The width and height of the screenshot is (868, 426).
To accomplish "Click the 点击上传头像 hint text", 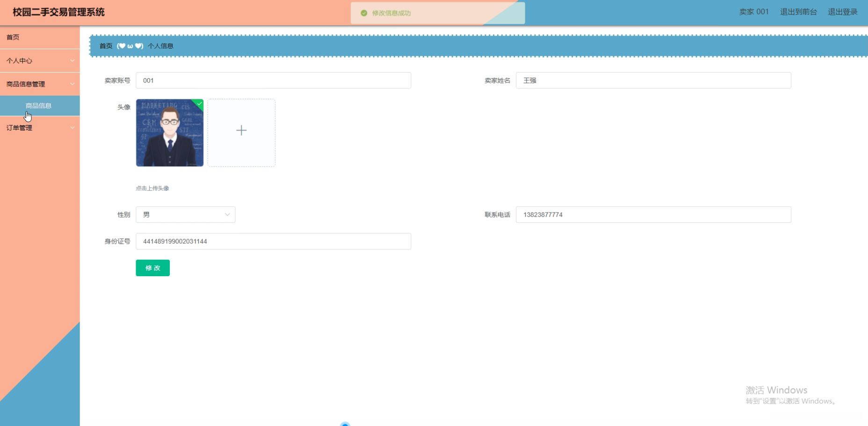I will 152,188.
